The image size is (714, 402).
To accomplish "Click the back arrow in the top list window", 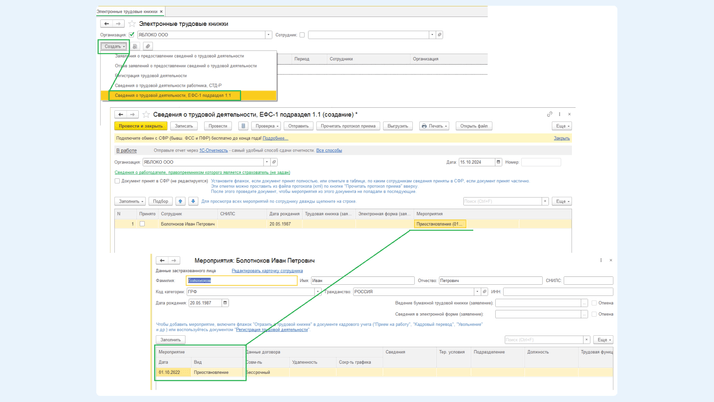I will tap(107, 23).
